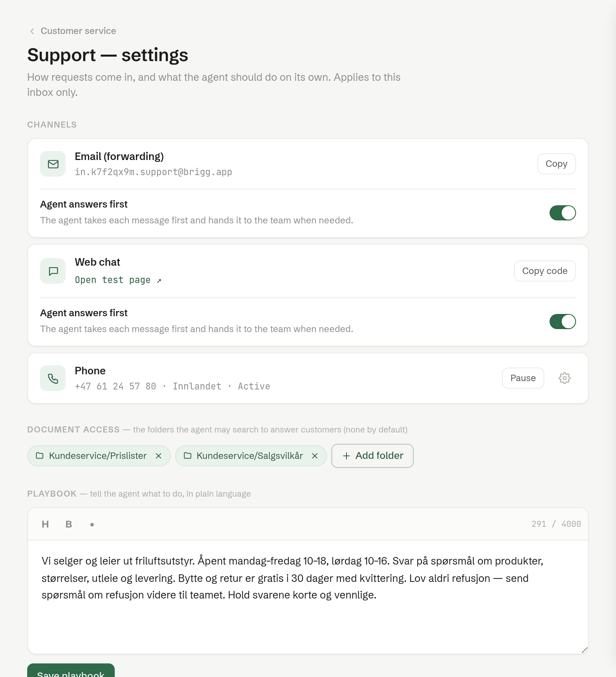616x677 pixels.
Task: Pause the Phone channel
Action: tap(523, 378)
